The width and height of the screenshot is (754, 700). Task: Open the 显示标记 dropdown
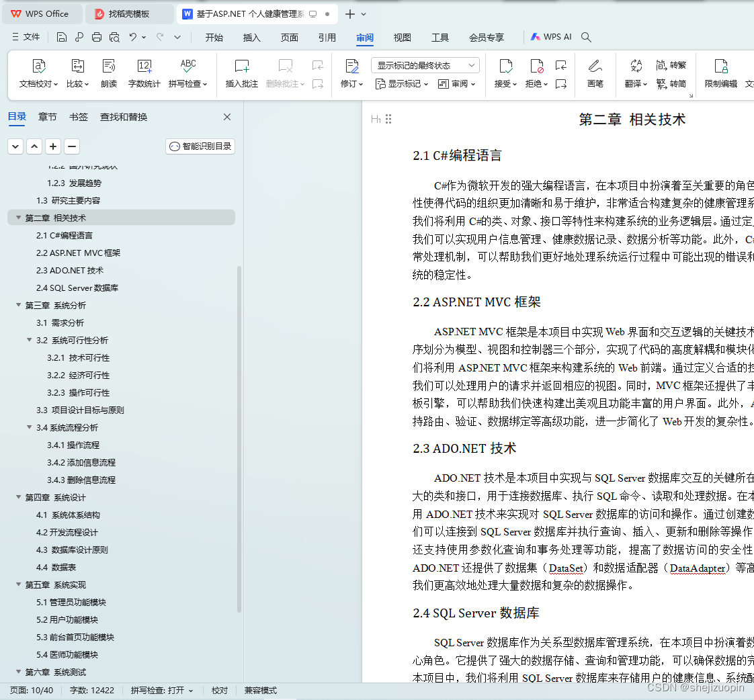(x=401, y=84)
